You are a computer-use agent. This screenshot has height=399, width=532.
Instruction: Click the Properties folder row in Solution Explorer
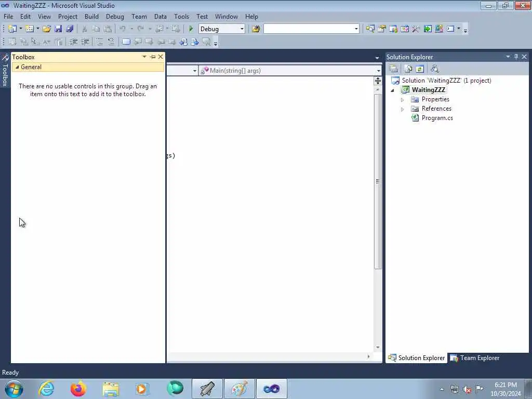tap(435, 99)
